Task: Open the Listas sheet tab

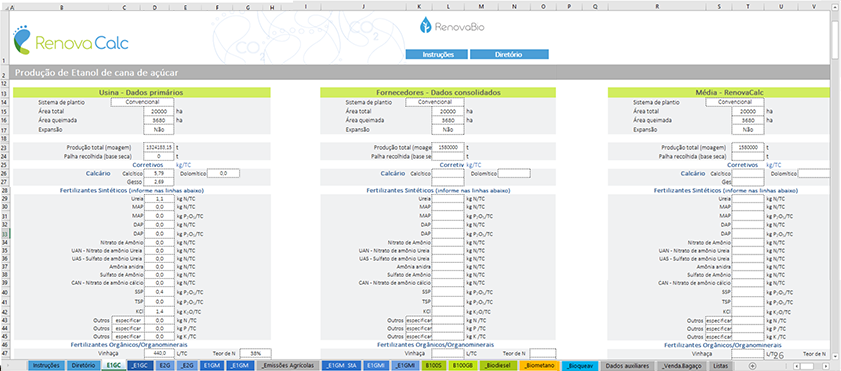Action: [x=721, y=366]
